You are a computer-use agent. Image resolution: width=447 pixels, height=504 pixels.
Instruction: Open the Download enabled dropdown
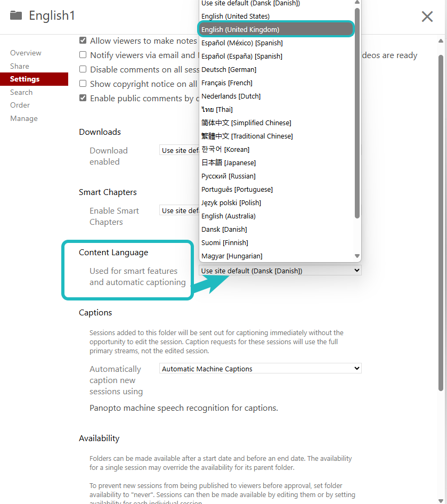pyautogui.click(x=179, y=151)
